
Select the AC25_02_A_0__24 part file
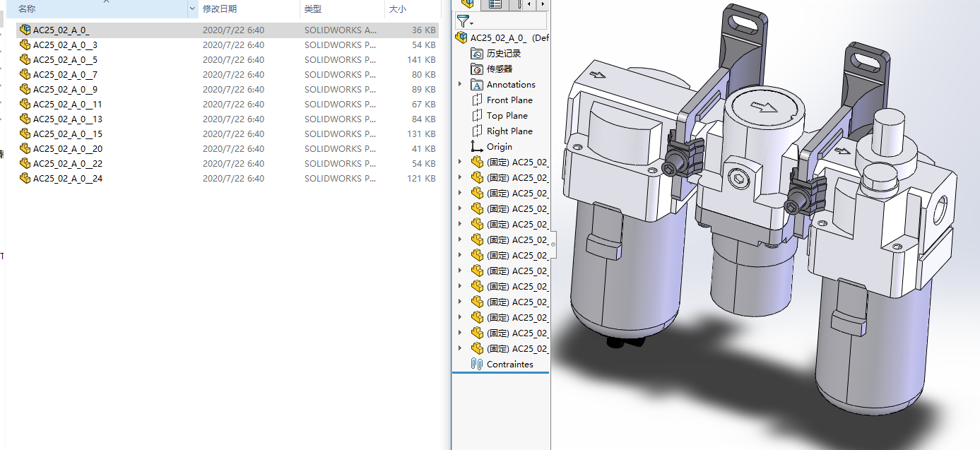pyautogui.click(x=68, y=179)
